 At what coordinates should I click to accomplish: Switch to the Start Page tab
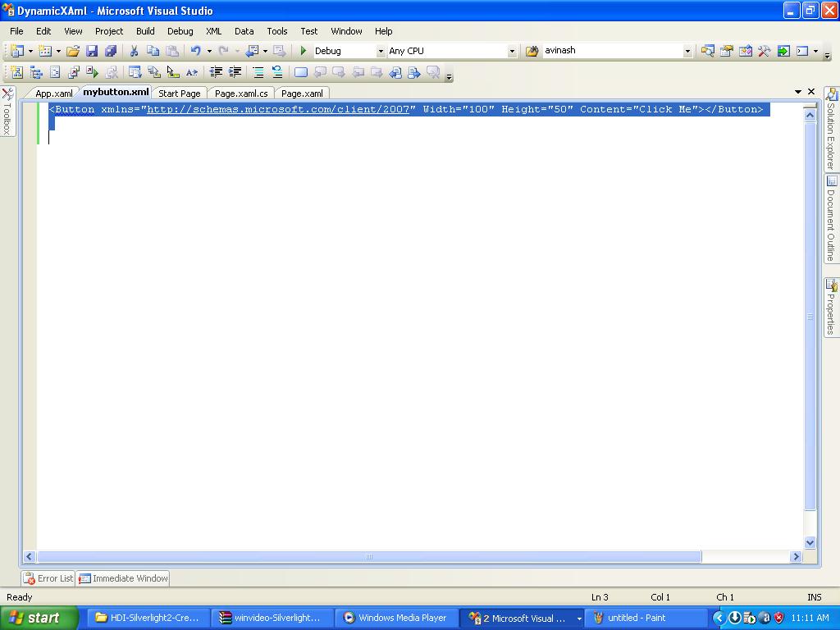coord(180,94)
